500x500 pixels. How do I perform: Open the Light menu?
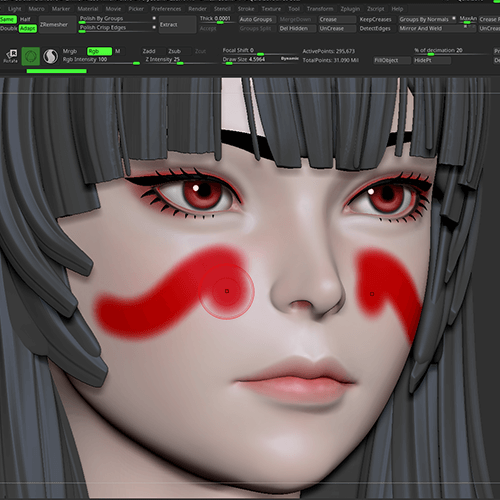click(14, 9)
